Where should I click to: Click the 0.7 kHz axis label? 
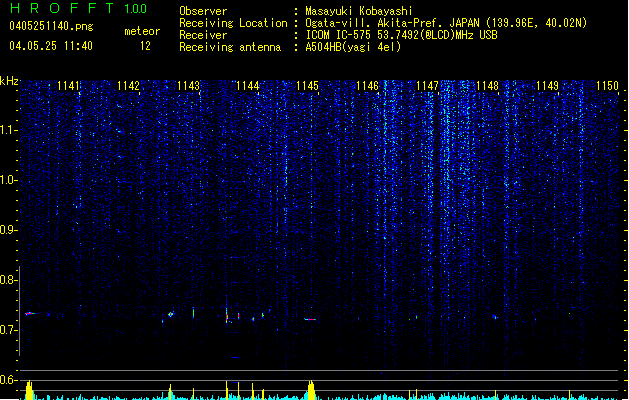click(x=8, y=330)
